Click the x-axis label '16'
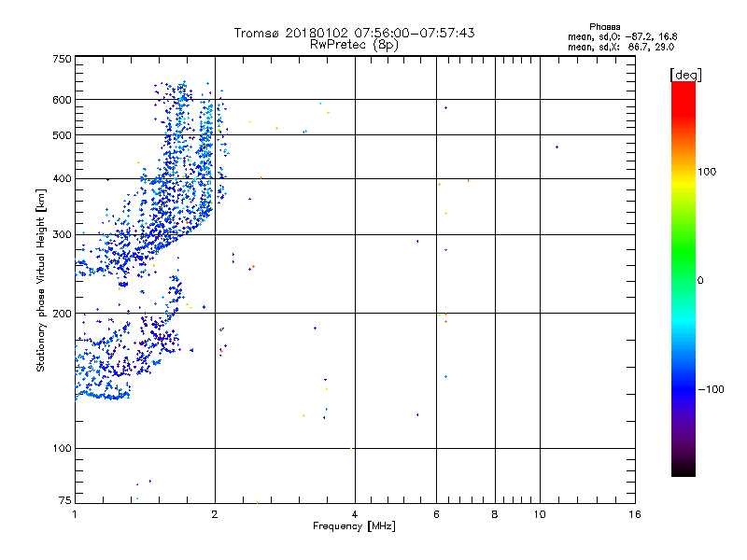 (635, 514)
